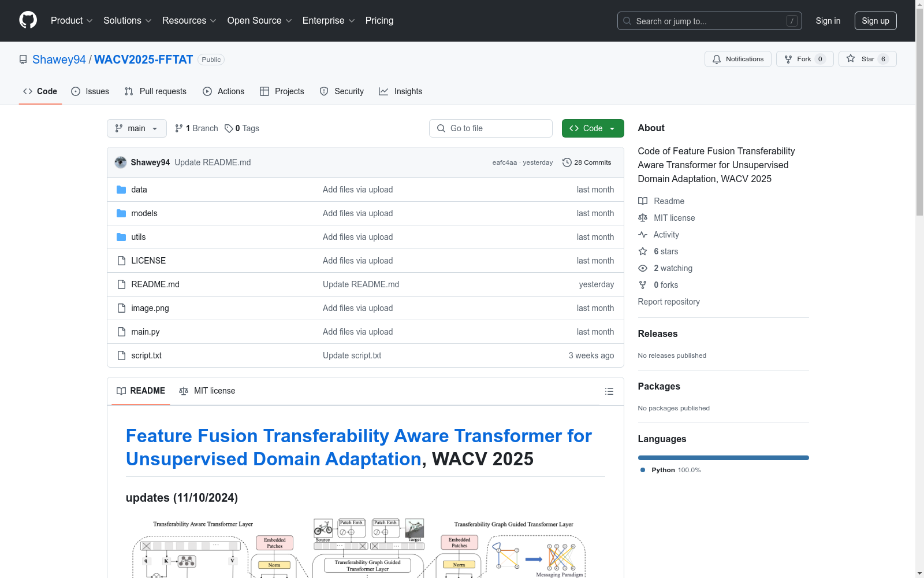This screenshot has width=924, height=578.
Task: View the 0 Tags link
Action: pos(242,128)
